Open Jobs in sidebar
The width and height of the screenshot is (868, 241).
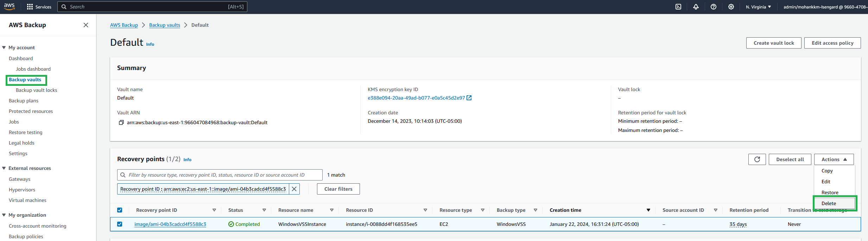[x=14, y=122]
